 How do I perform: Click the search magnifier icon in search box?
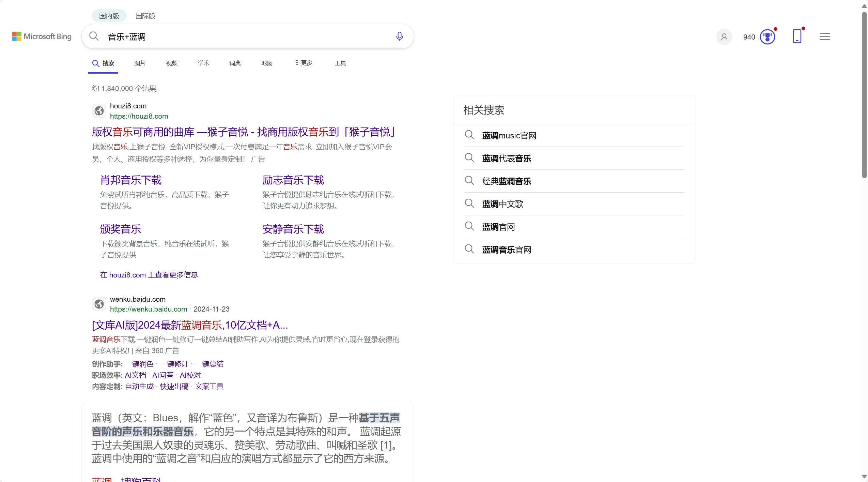pos(94,36)
